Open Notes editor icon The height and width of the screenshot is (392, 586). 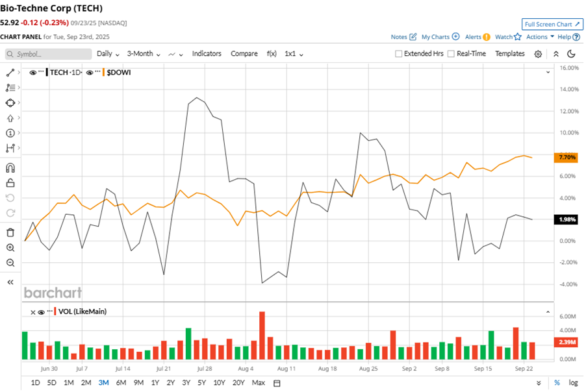tap(413, 36)
